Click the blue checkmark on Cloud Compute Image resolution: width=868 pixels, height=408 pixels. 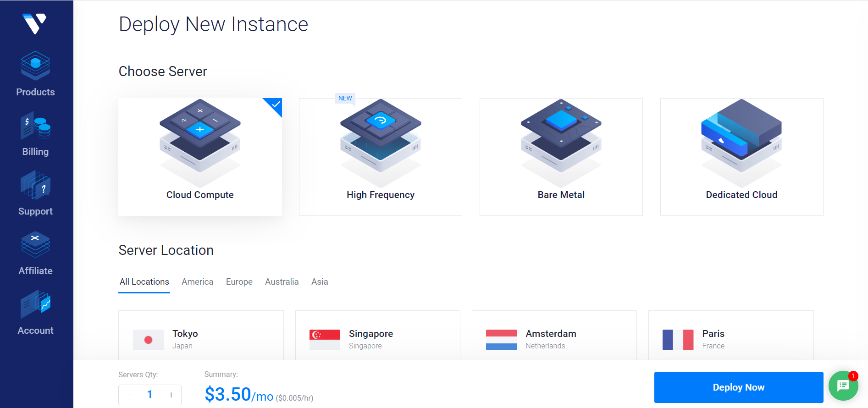click(x=275, y=105)
